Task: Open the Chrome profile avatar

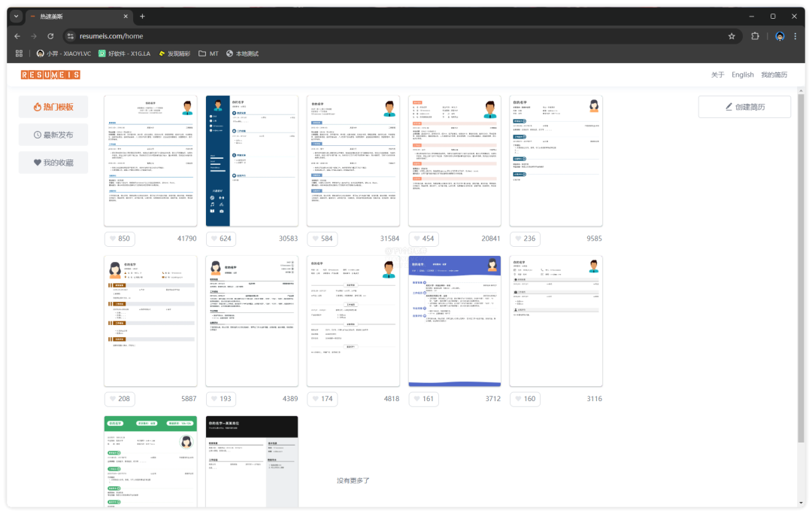Action: [780, 36]
